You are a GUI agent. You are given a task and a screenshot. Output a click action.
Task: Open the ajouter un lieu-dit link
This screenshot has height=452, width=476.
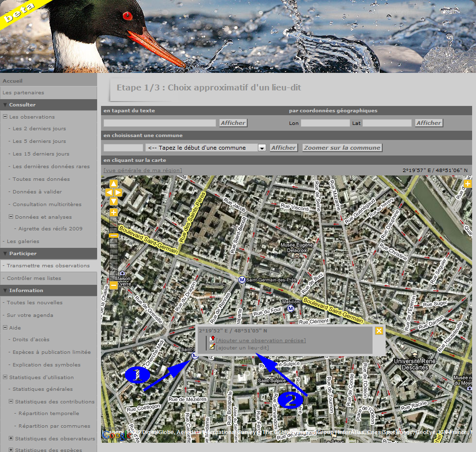click(242, 348)
